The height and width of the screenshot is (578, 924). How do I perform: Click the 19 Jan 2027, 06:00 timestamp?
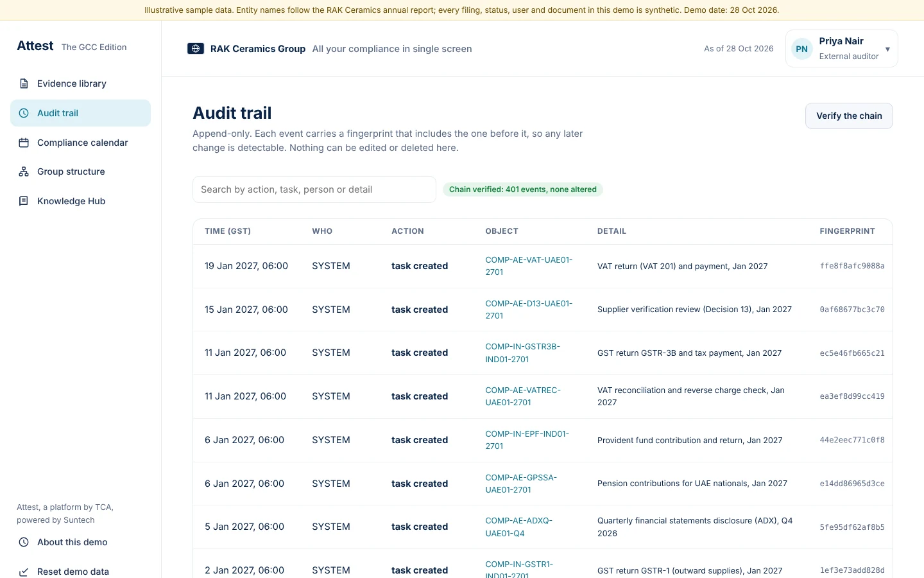[246, 266]
